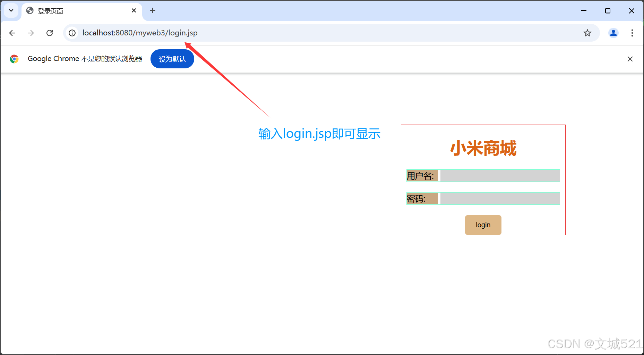Dismiss the default browser notification bar
This screenshot has height=355, width=644.
click(x=630, y=59)
